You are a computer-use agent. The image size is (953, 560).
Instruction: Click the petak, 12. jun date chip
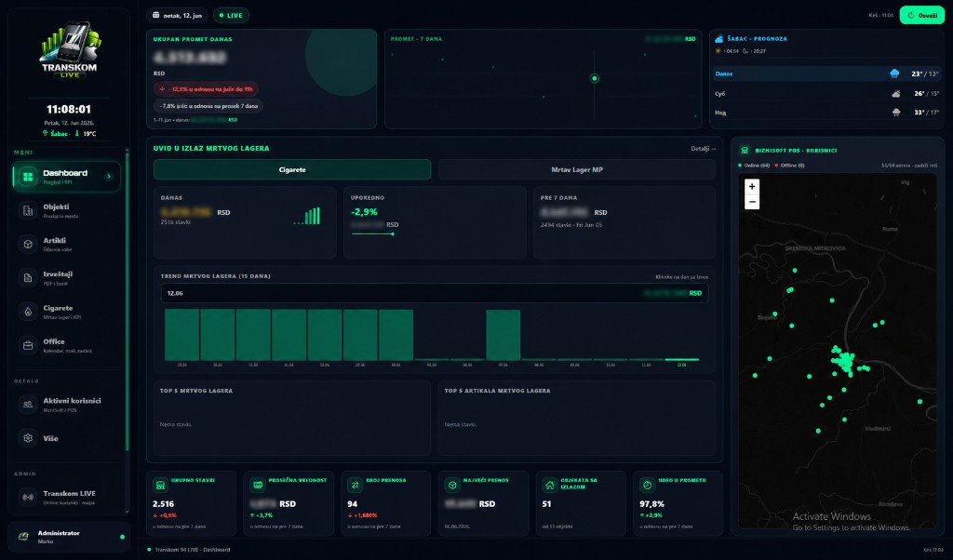pyautogui.click(x=177, y=15)
